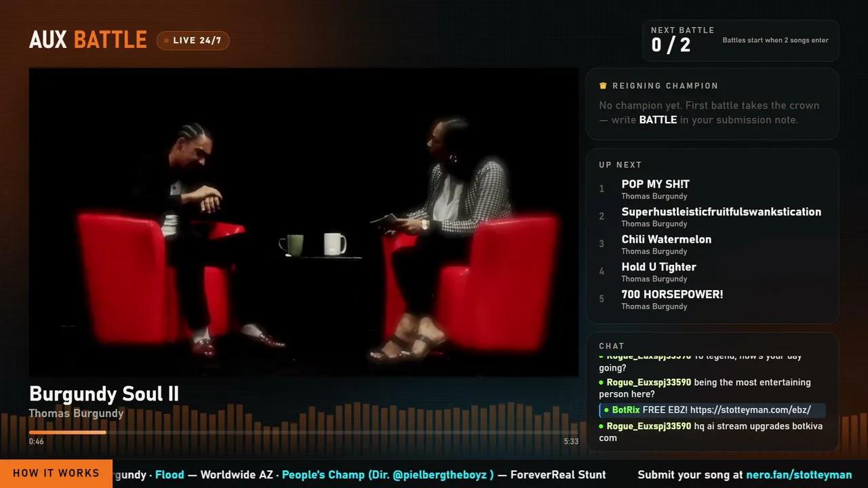The height and width of the screenshot is (488, 868).
Task: Select Superhustleisticfruitfulswankstication queue entry
Action: click(712, 217)
